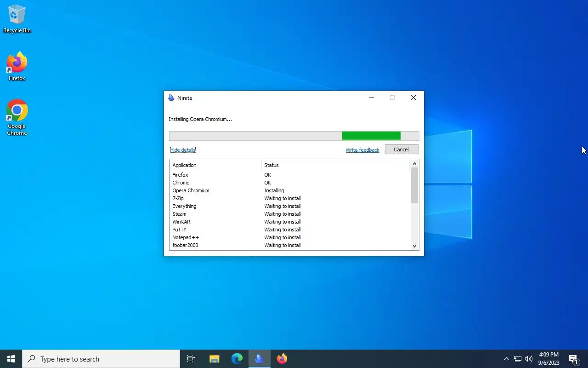588x368 pixels.
Task: Click Waiting to install status for Steam
Action: (x=283, y=214)
